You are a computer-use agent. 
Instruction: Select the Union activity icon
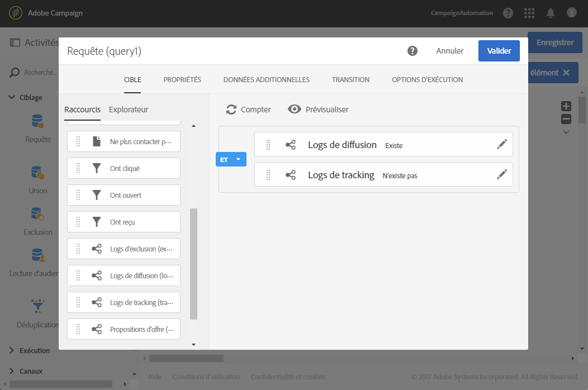pos(37,173)
